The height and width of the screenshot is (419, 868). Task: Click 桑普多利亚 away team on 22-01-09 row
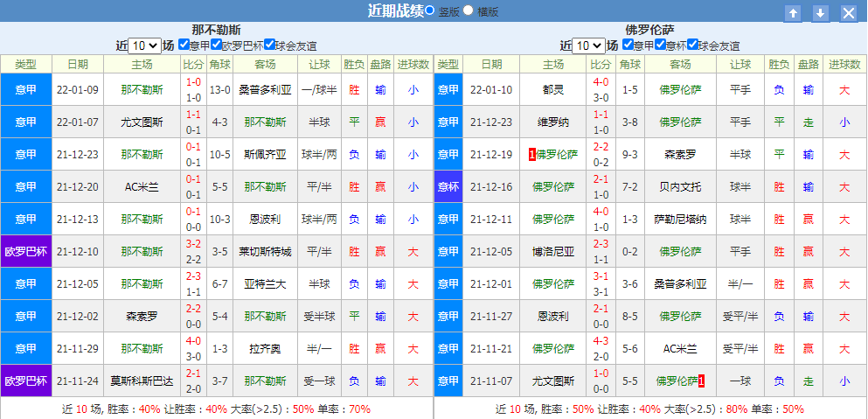[x=265, y=89]
